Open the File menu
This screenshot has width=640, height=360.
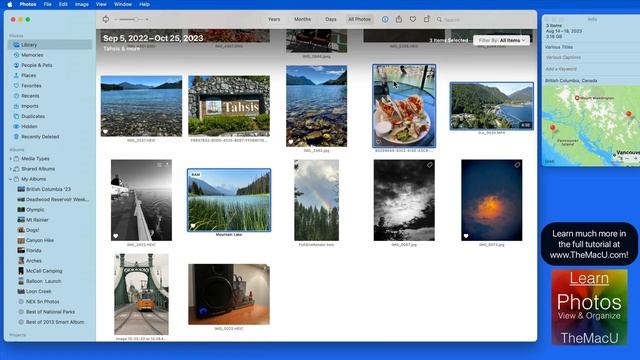tap(47, 4)
